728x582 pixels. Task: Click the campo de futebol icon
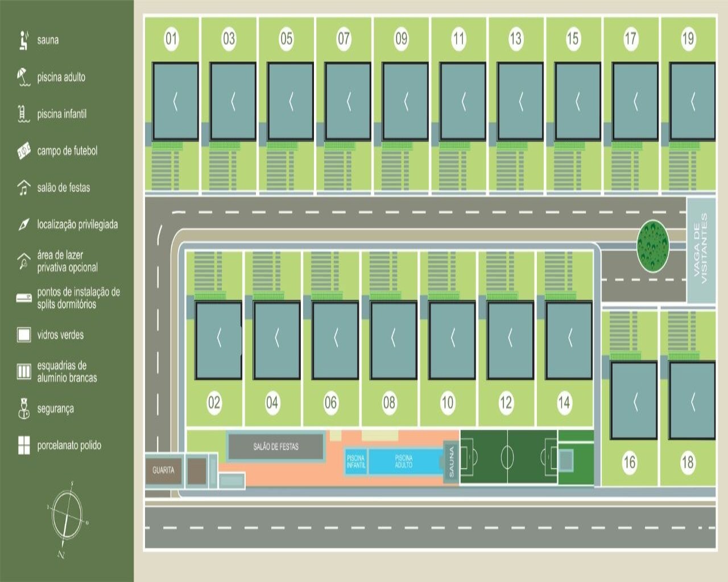pyautogui.click(x=23, y=151)
